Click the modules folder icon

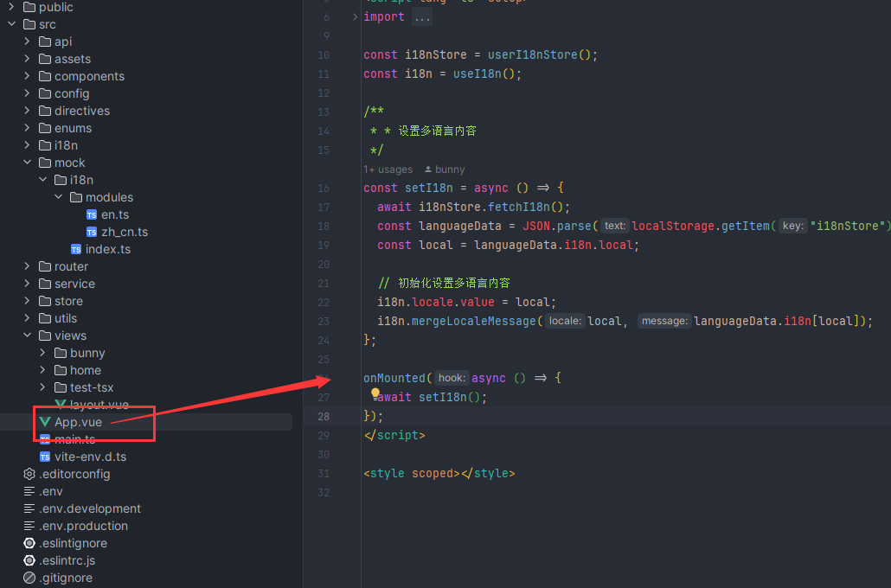coord(76,197)
